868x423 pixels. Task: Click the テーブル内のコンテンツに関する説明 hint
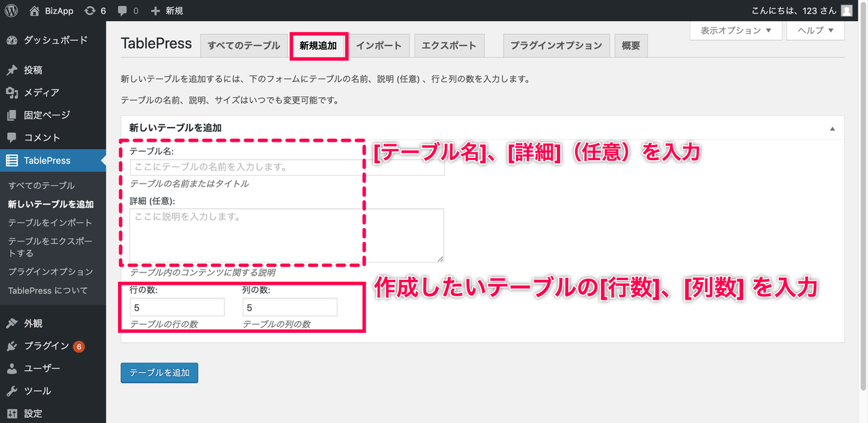[202, 273]
